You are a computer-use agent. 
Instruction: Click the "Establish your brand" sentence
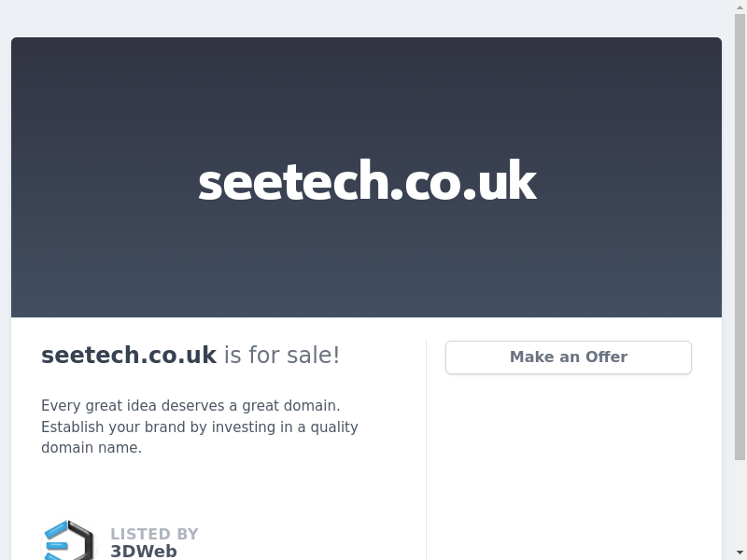coord(200,427)
